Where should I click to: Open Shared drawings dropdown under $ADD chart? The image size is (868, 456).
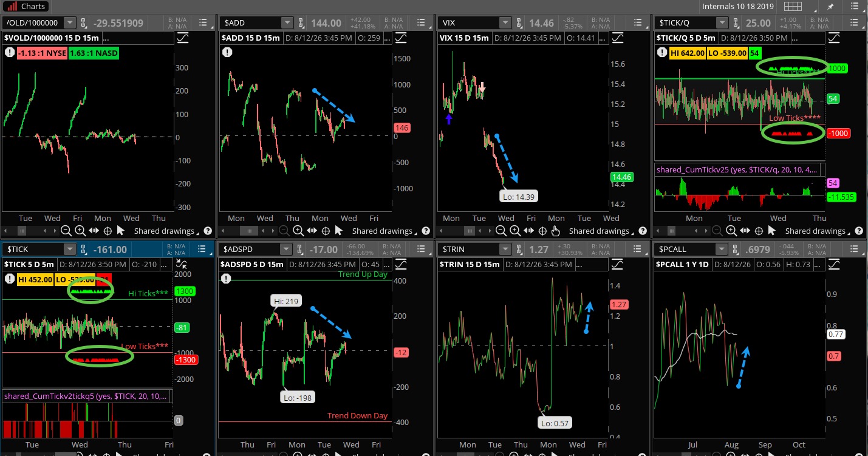tap(385, 231)
